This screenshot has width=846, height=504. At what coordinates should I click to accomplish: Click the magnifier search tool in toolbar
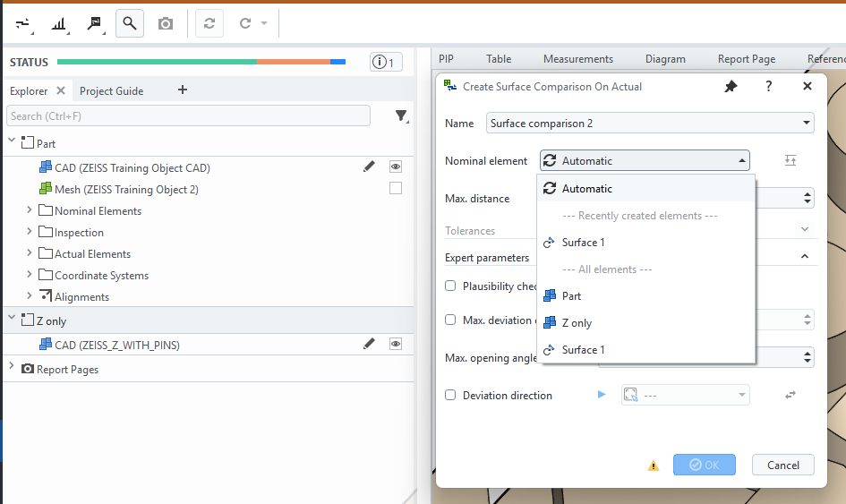click(x=130, y=23)
